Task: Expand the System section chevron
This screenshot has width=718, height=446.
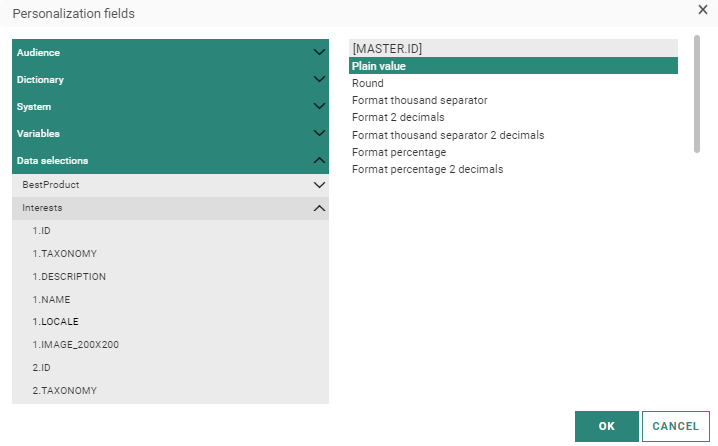Action: (x=319, y=106)
